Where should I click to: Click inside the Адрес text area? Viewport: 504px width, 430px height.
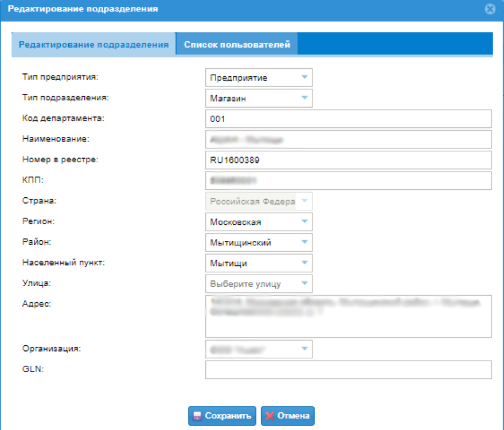tap(348, 316)
